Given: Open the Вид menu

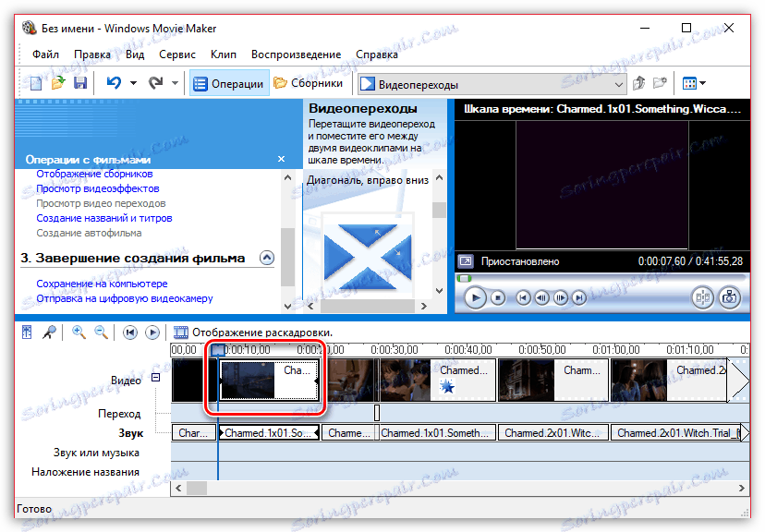Looking at the screenshot, I should click(135, 54).
